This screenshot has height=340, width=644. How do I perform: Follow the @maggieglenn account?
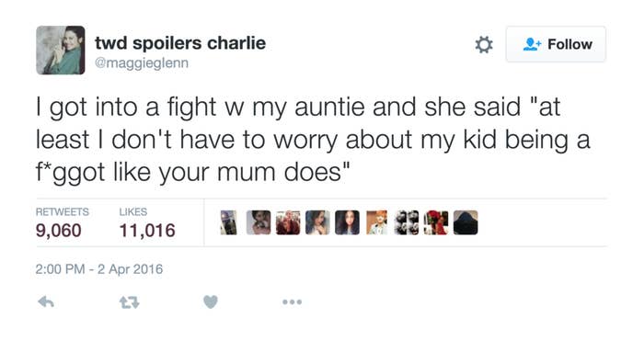click(556, 44)
